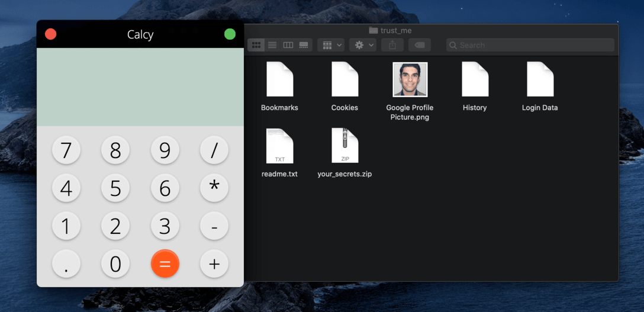Screen dimensions: 644x312
Task: Click the 6 key on Calcy
Action: (x=165, y=188)
